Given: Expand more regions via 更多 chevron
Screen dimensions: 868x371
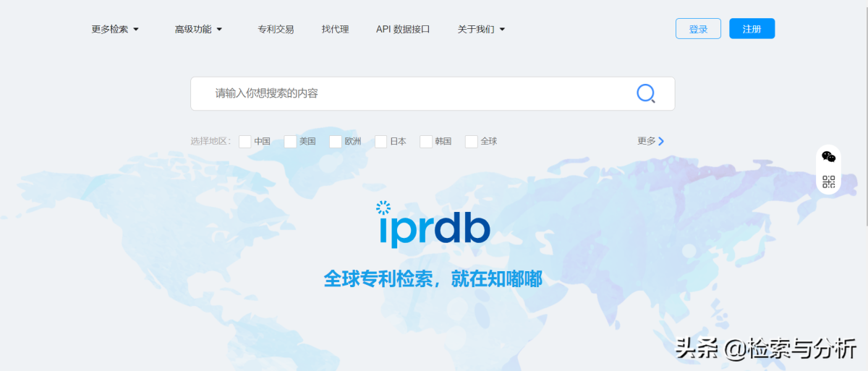Looking at the screenshot, I should pos(651,141).
